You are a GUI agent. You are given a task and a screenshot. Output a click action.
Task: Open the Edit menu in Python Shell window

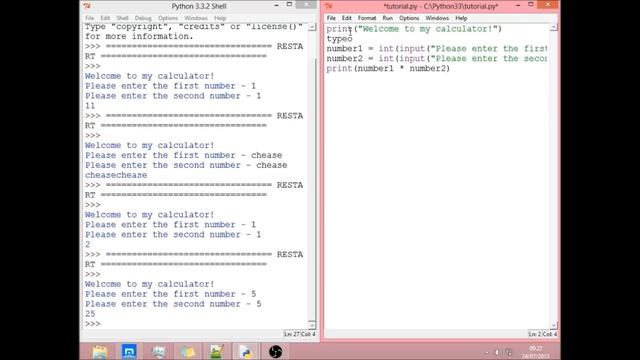[x=105, y=18]
